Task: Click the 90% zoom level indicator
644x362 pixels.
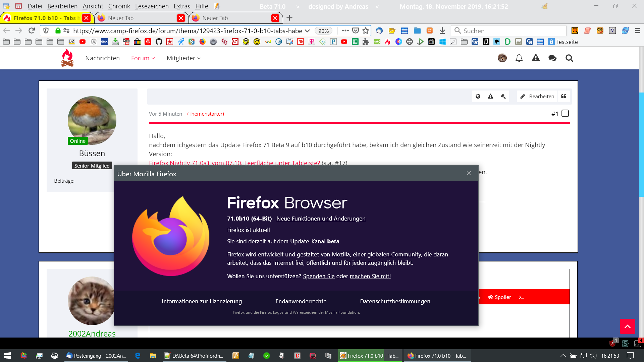Action: pos(323,31)
